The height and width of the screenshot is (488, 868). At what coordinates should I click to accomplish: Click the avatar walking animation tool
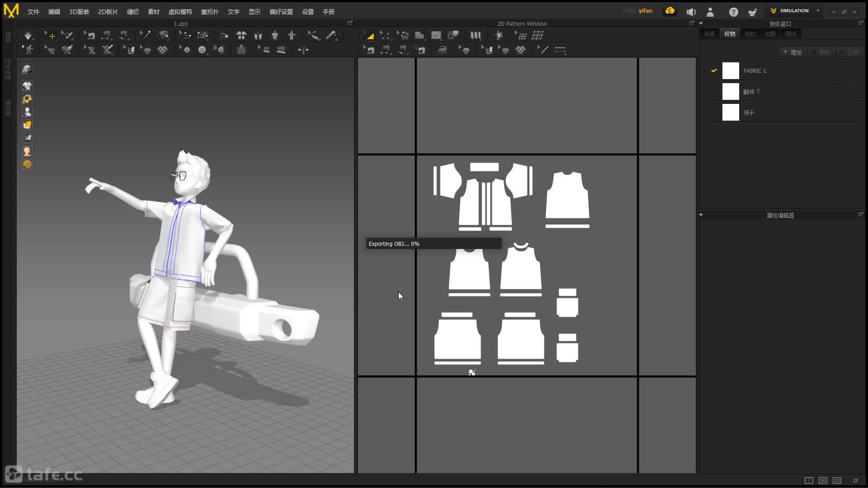29,50
